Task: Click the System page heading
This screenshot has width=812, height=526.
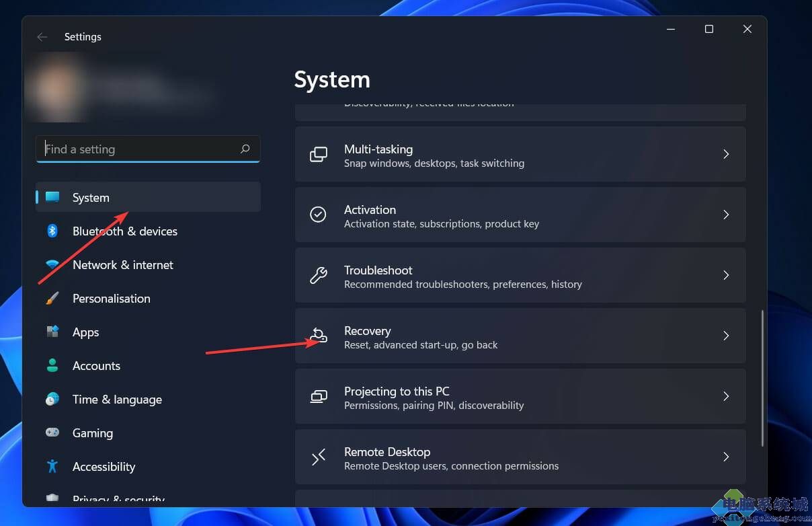Action: tap(332, 79)
